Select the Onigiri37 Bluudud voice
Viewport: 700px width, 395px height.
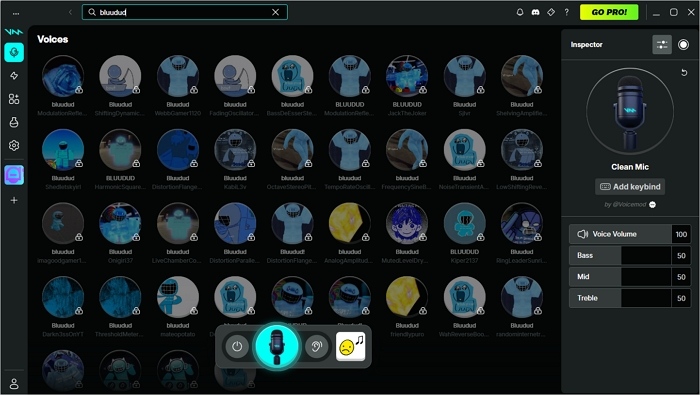pos(120,224)
